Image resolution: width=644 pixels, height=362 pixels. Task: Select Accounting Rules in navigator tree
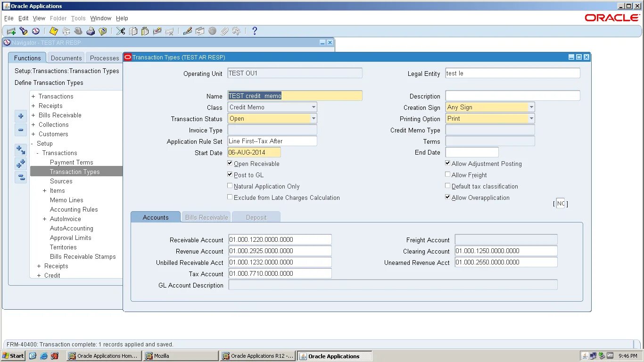point(74,209)
